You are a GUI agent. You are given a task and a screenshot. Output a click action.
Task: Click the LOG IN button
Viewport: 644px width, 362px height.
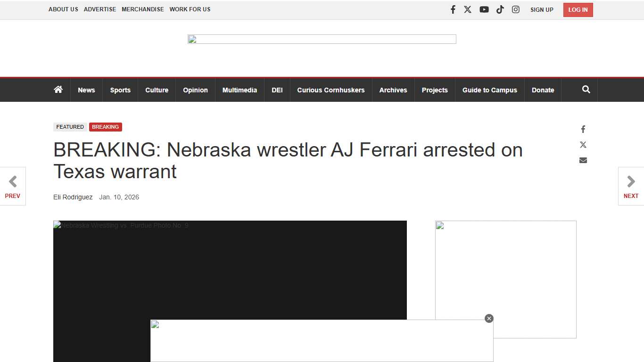tap(578, 9)
